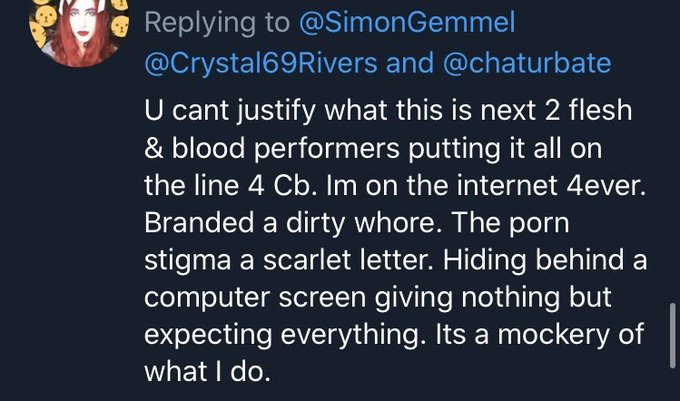Image resolution: width=680 pixels, height=401 pixels.
Task: Tap the "Replying to" label text
Action: [217, 23]
